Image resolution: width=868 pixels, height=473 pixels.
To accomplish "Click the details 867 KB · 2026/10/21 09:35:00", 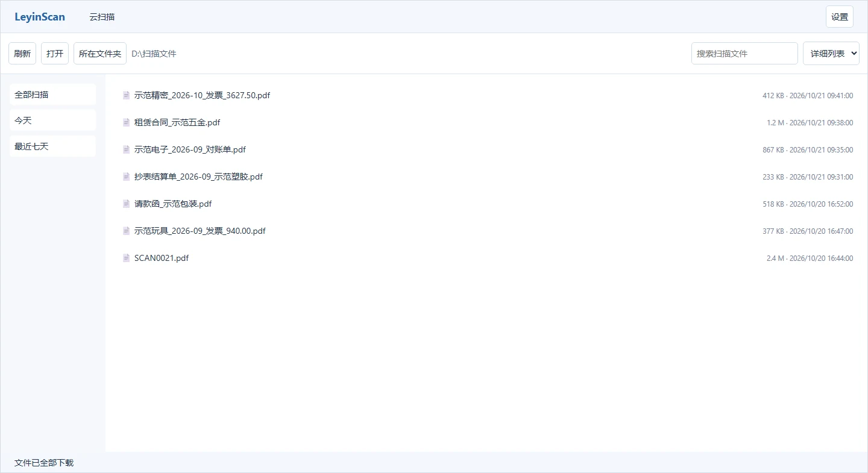I will (808, 150).
